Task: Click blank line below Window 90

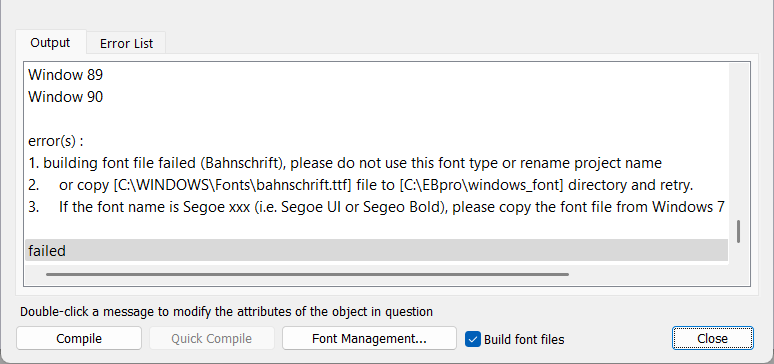Action: coord(377,119)
